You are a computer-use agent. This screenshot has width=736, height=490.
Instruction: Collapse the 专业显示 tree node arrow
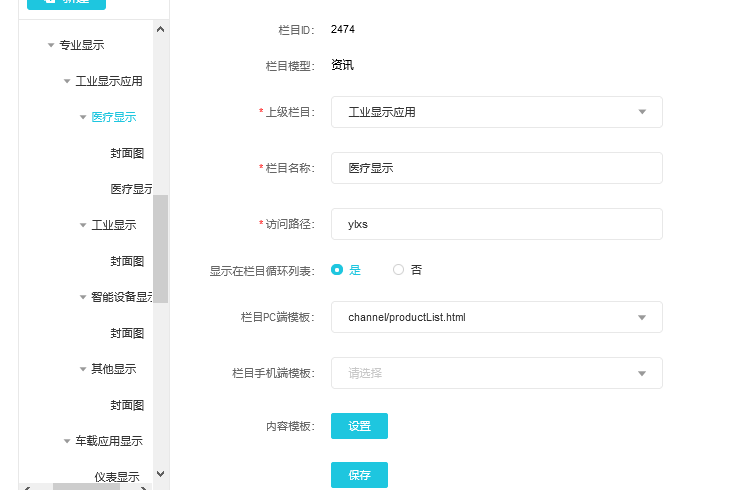click(51, 45)
